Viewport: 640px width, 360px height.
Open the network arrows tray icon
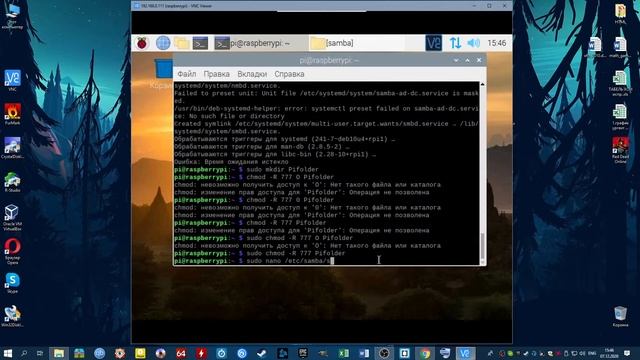455,43
